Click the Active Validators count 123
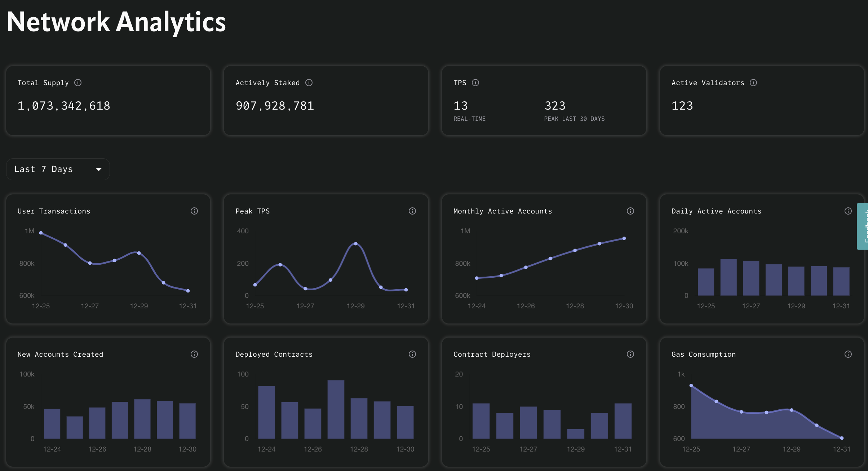 click(682, 106)
